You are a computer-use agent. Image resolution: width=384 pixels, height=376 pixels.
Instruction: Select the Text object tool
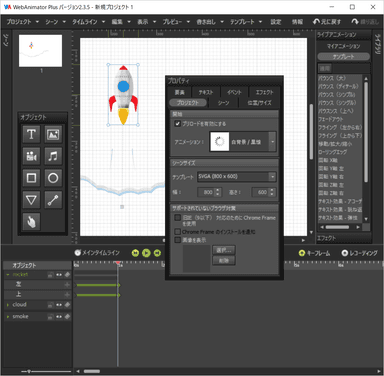tap(31, 134)
